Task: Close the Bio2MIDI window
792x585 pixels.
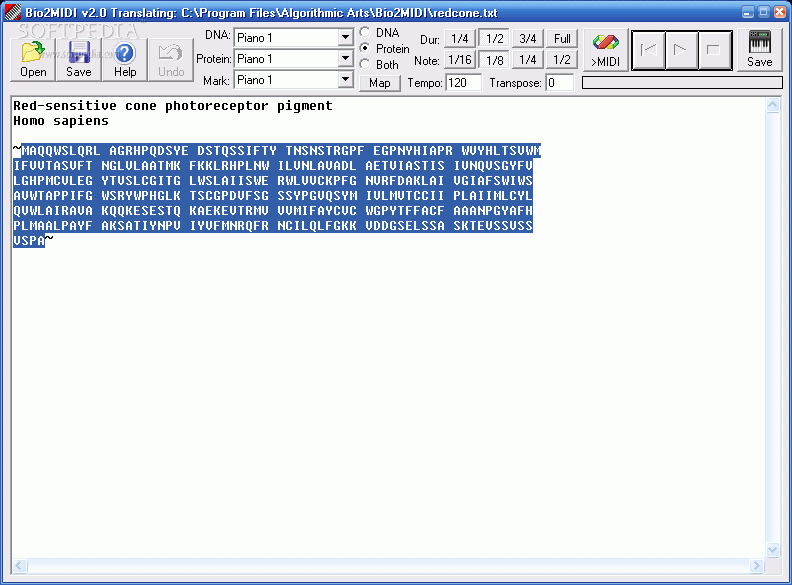Action: tap(780, 12)
